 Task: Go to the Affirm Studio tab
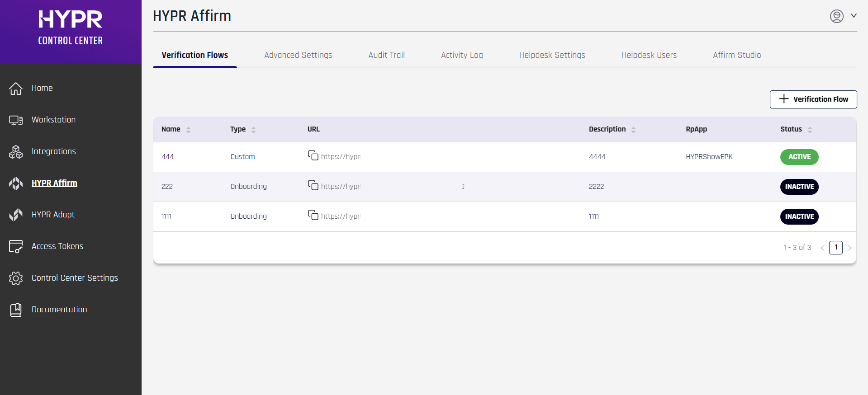(737, 55)
